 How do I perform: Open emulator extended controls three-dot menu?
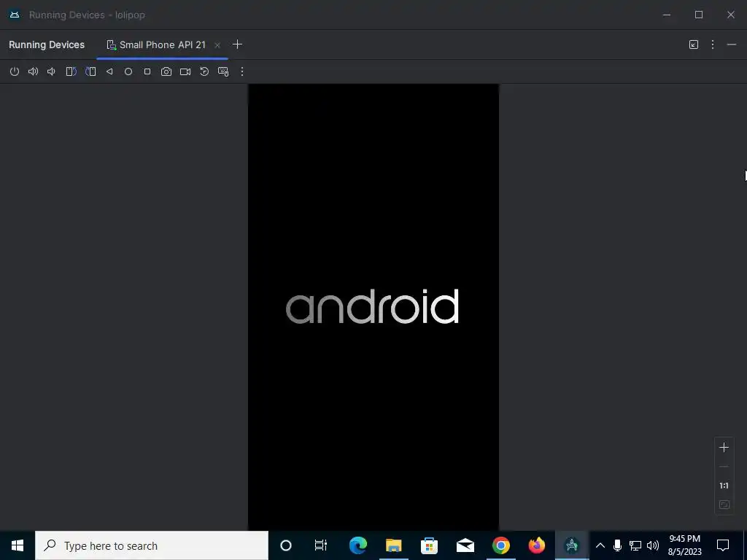tap(242, 71)
